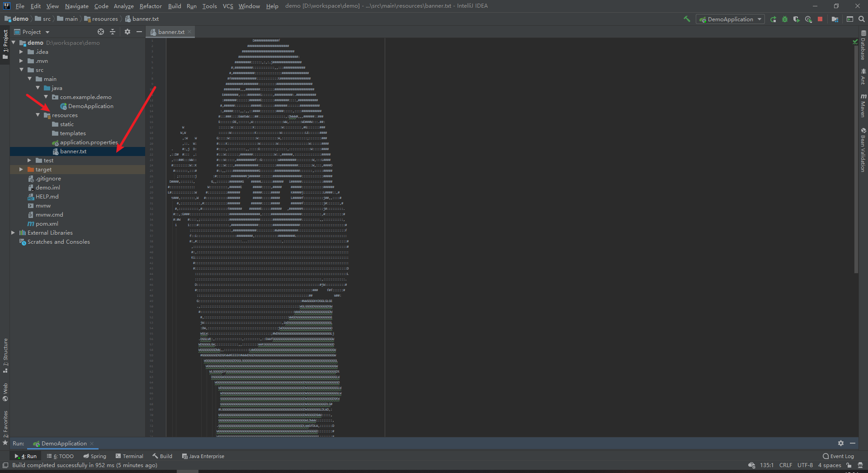
Task: Run with Coverage via the shield icon
Action: click(797, 19)
